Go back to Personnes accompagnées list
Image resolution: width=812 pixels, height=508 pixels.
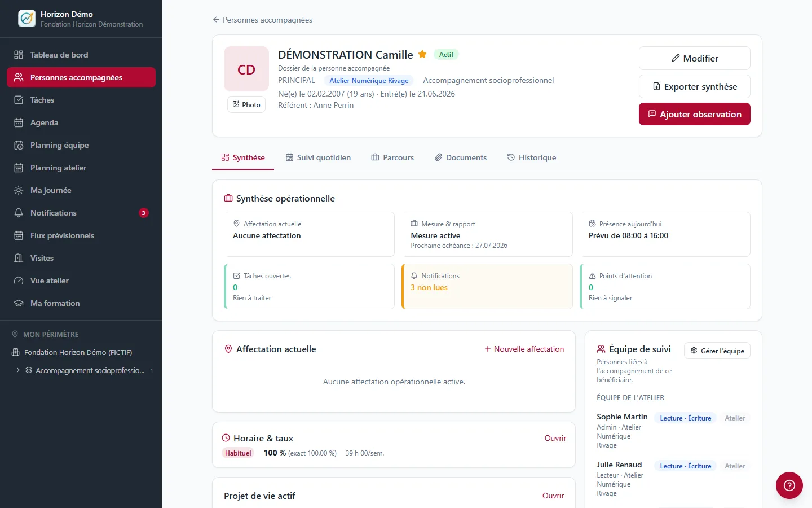coord(262,20)
